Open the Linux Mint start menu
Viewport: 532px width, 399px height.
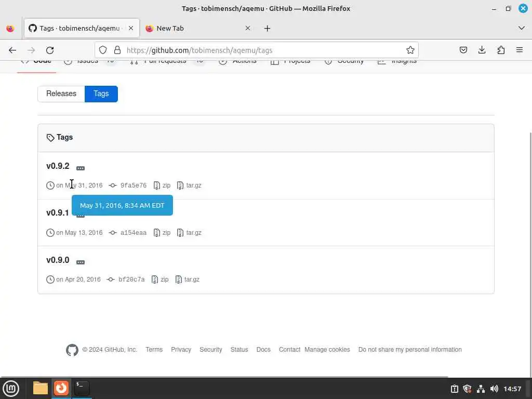[11, 389]
